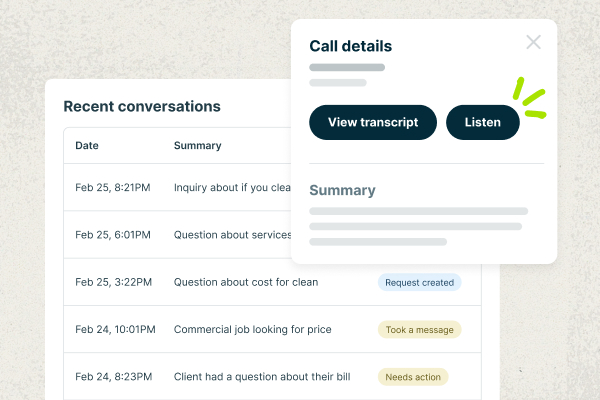Open the Feb 25, 8:21PM conversation
600x400 pixels.
[x=113, y=187]
